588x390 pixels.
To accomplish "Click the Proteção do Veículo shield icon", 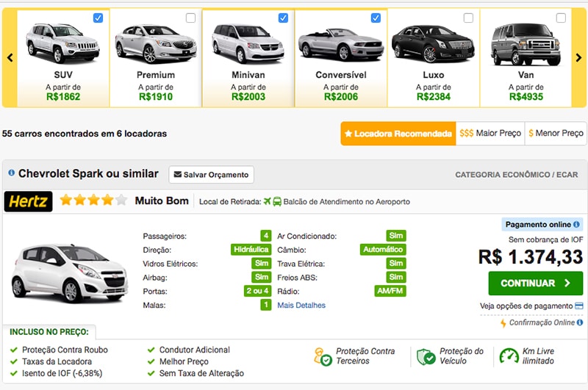I will (426, 357).
